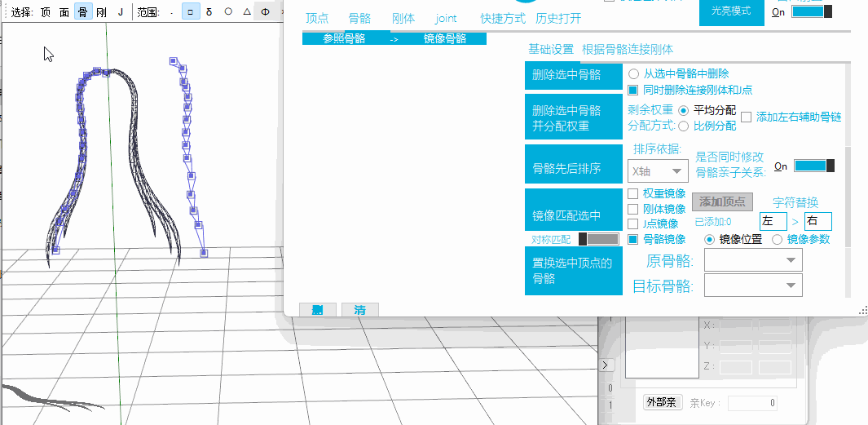Switch to the 刚体 tab
The height and width of the screenshot is (425, 868).
(403, 19)
